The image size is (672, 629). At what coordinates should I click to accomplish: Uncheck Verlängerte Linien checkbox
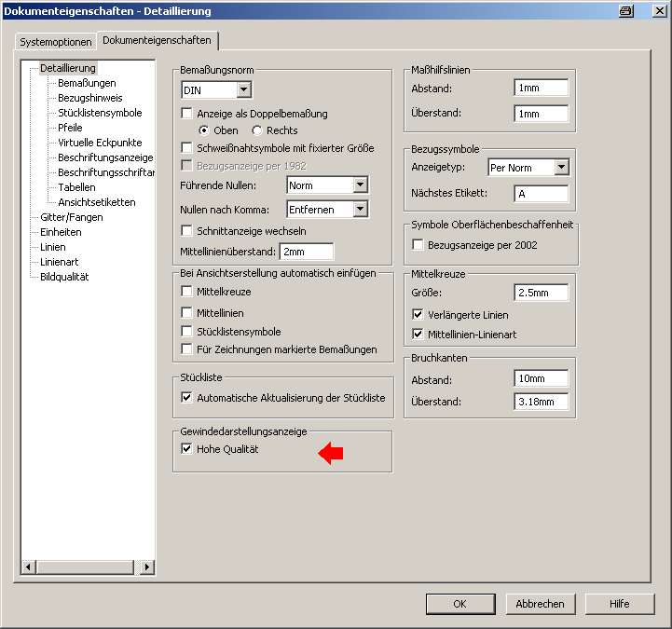pyautogui.click(x=418, y=315)
